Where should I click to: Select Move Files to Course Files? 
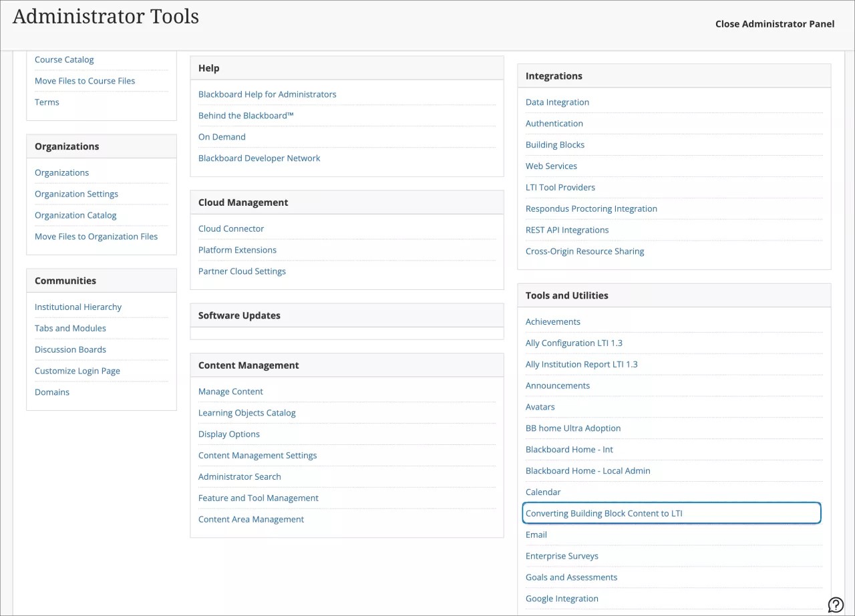click(x=85, y=81)
